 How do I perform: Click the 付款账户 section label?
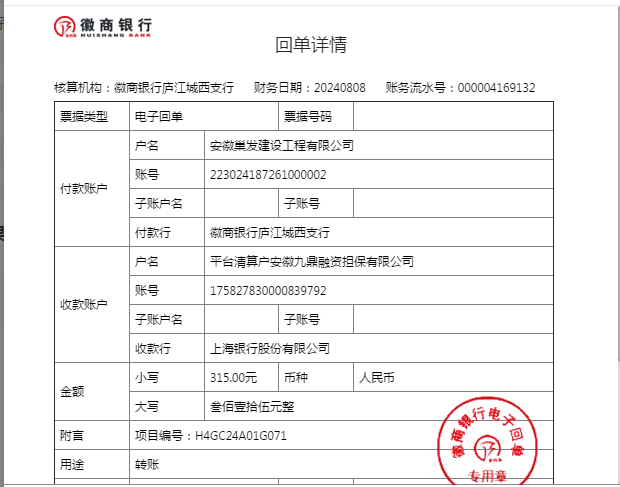point(84,189)
